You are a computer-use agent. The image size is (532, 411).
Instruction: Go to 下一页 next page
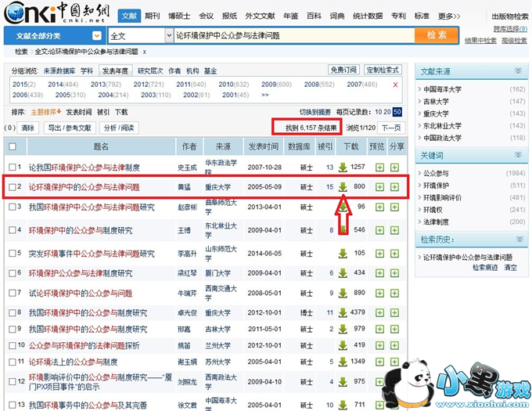392,127
